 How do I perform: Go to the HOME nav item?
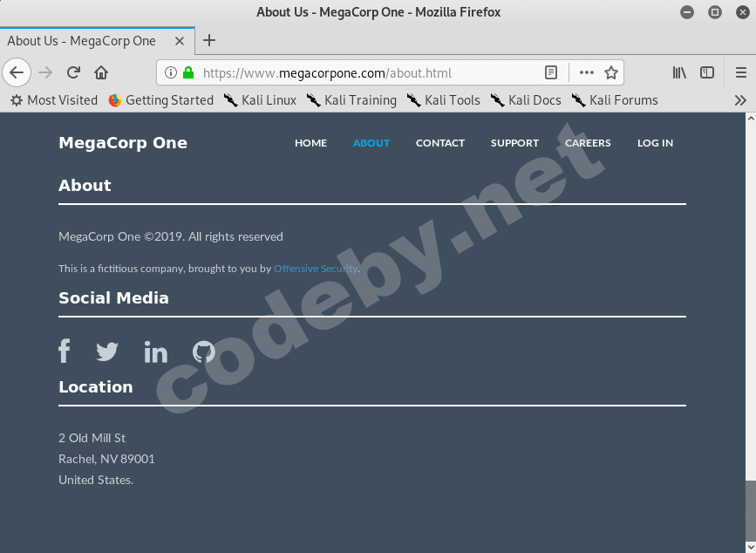pyautogui.click(x=311, y=143)
